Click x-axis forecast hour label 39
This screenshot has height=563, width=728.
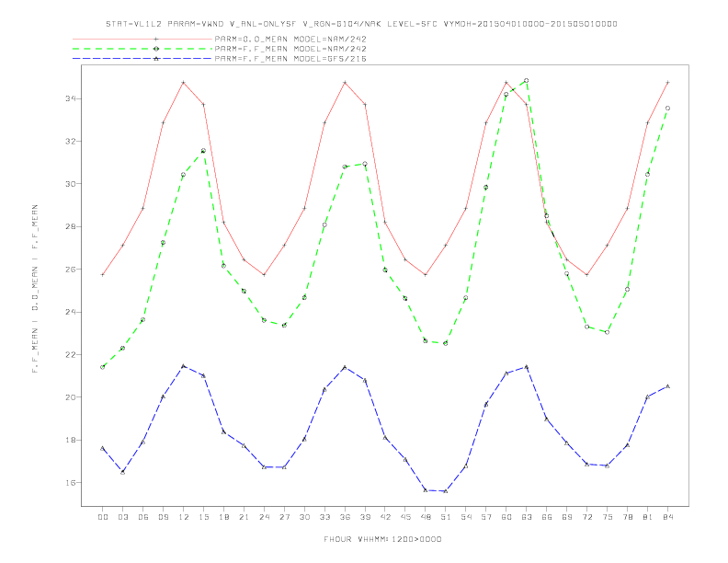click(365, 517)
